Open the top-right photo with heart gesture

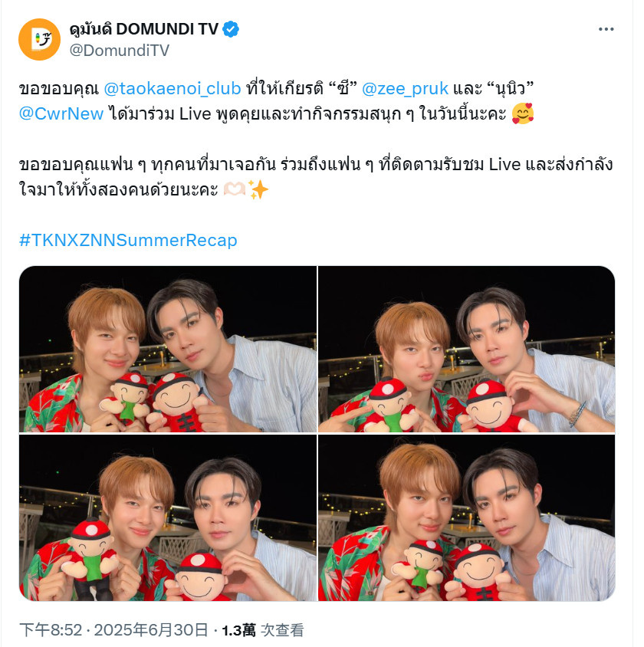coord(467,349)
